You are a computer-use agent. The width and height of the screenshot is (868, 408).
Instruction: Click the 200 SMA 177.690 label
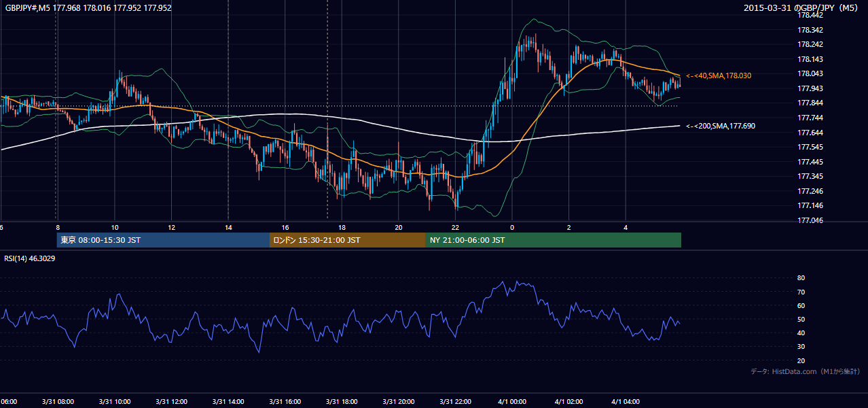721,126
